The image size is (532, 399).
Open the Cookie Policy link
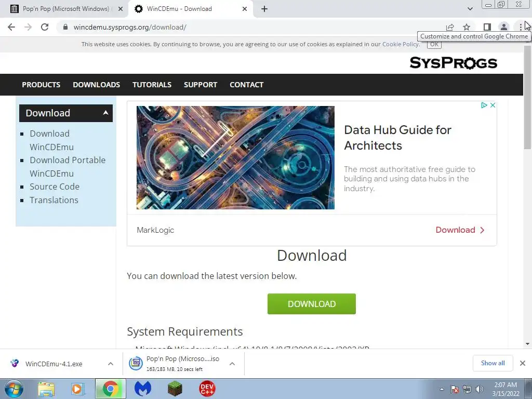coord(401,44)
